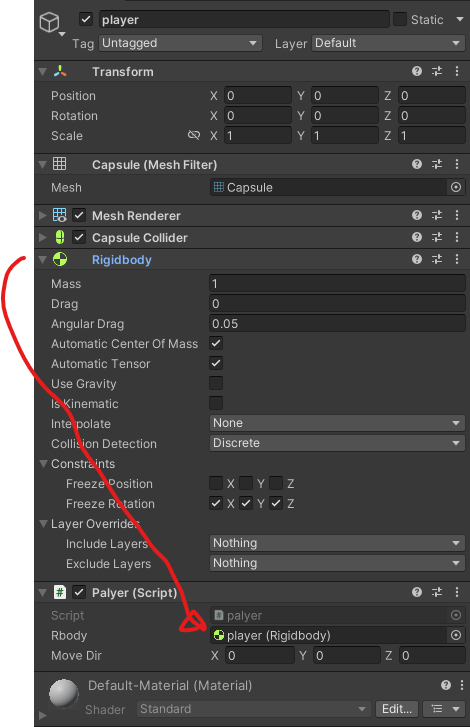The width and height of the screenshot is (470, 727).
Task: Open Include Layers dropdown
Action: click(337, 543)
